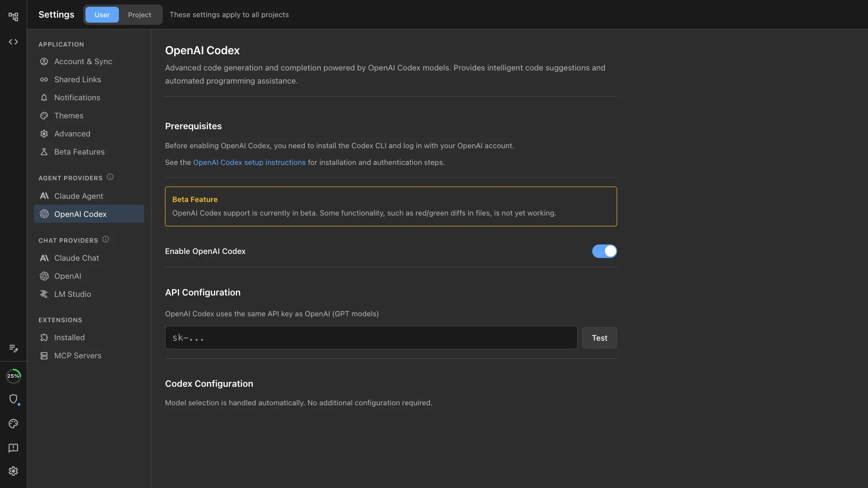
Task: Click the info icon next to Chat Providers
Action: (x=106, y=239)
